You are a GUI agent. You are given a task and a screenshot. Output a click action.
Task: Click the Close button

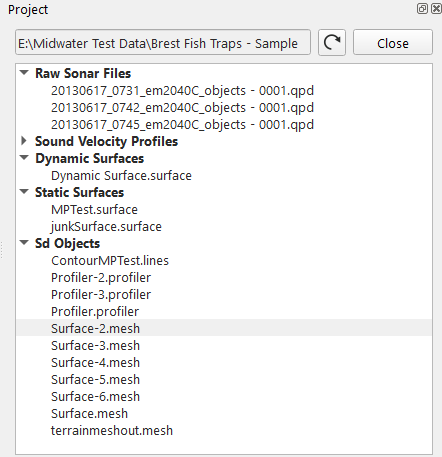[393, 43]
